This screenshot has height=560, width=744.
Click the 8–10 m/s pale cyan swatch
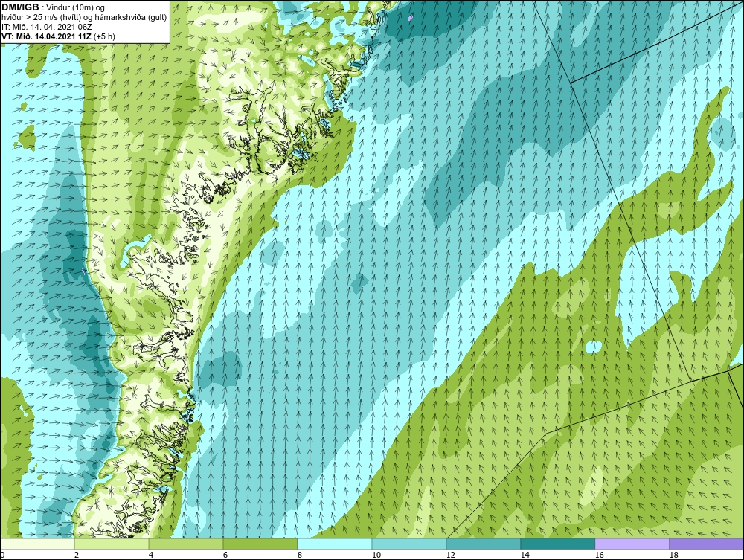click(335, 544)
